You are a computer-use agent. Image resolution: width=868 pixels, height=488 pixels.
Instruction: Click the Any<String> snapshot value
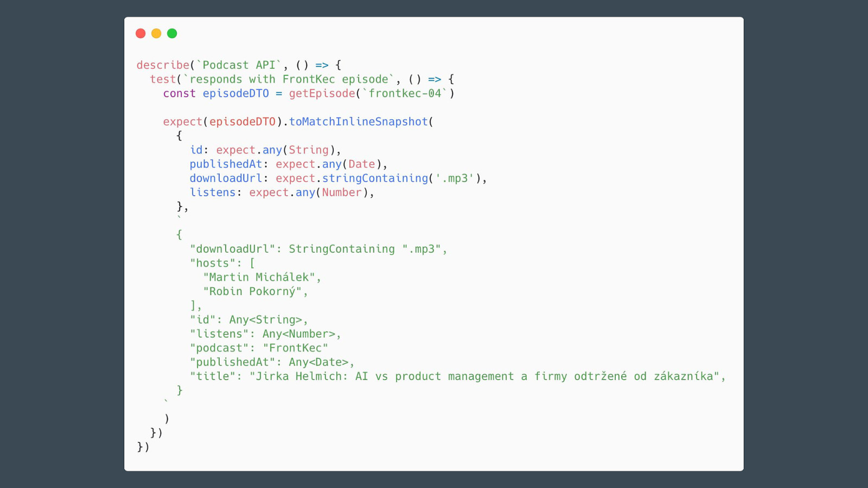265,320
